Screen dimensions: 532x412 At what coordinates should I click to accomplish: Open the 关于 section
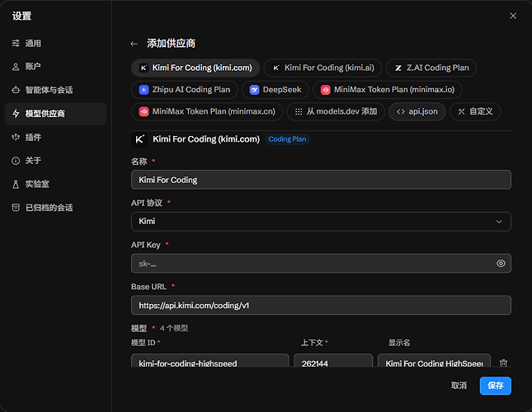coord(55,161)
